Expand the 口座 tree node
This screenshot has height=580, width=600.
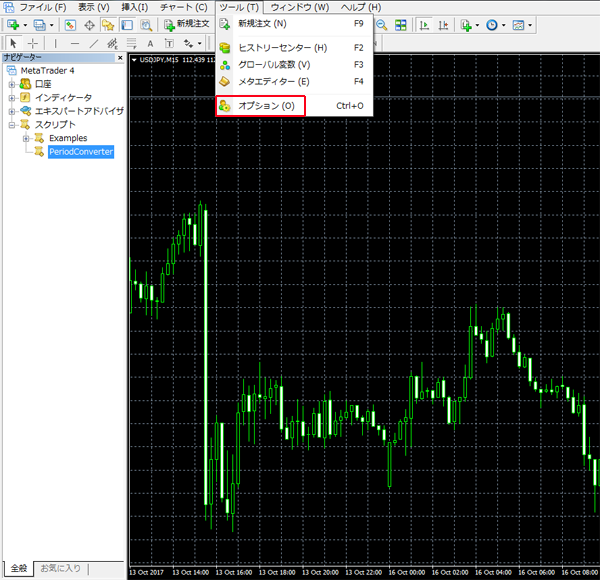click(12, 85)
